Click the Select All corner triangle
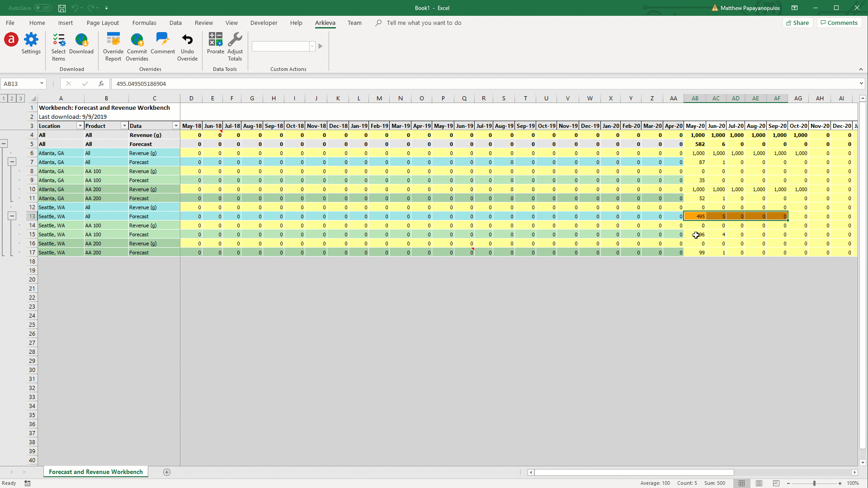 click(x=33, y=99)
